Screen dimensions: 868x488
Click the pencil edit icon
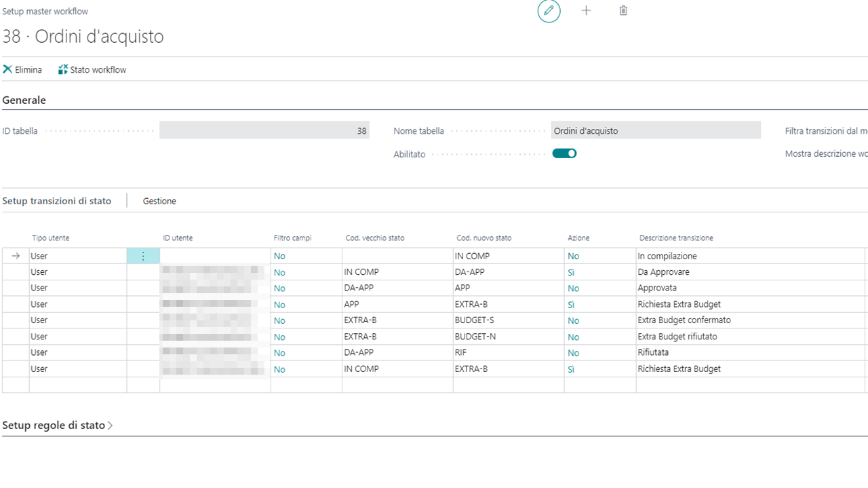tap(549, 12)
